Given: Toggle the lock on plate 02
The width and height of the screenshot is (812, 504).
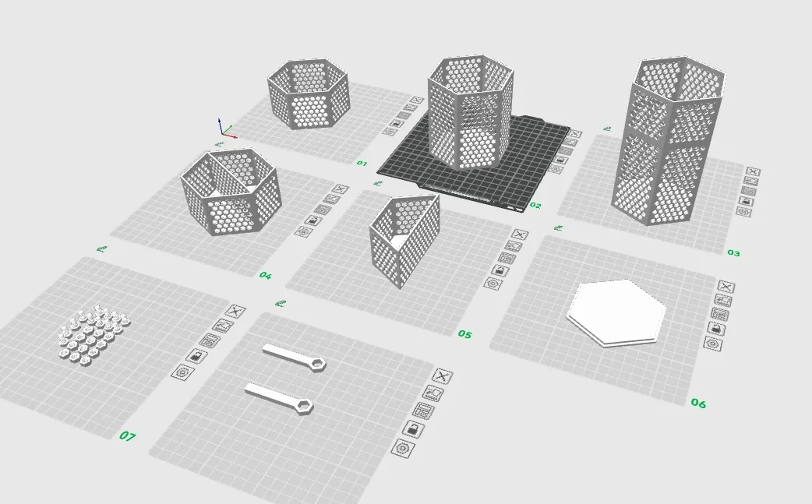Looking at the screenshot, I should 563,160.
